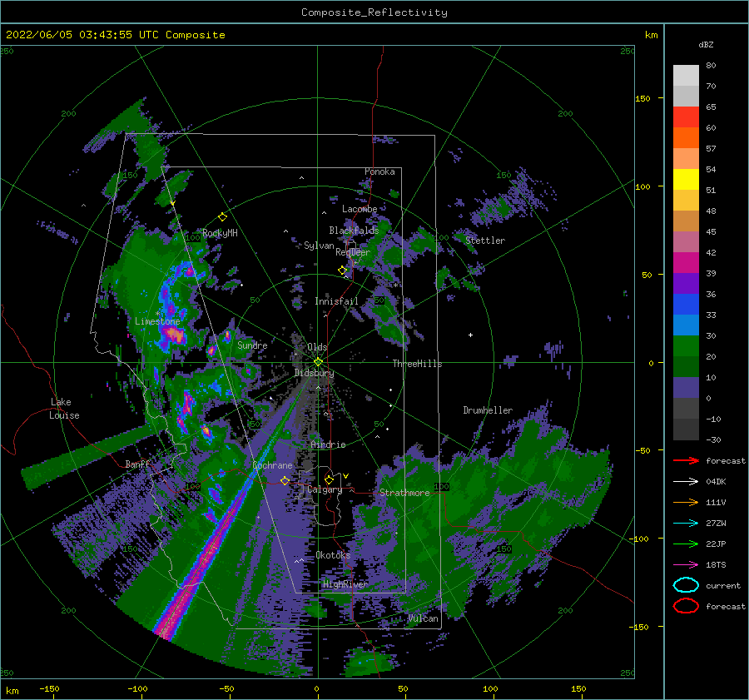
Task: Click the RockyMH label
Action: [x=220, y=233]
